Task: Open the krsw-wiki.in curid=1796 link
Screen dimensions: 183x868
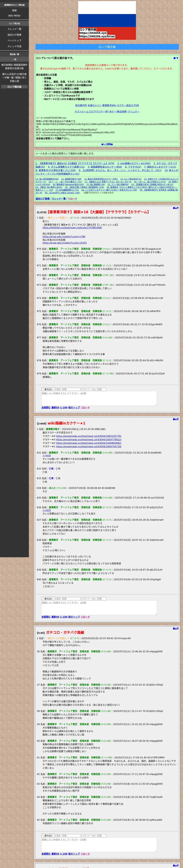Action: coord(64,237)
